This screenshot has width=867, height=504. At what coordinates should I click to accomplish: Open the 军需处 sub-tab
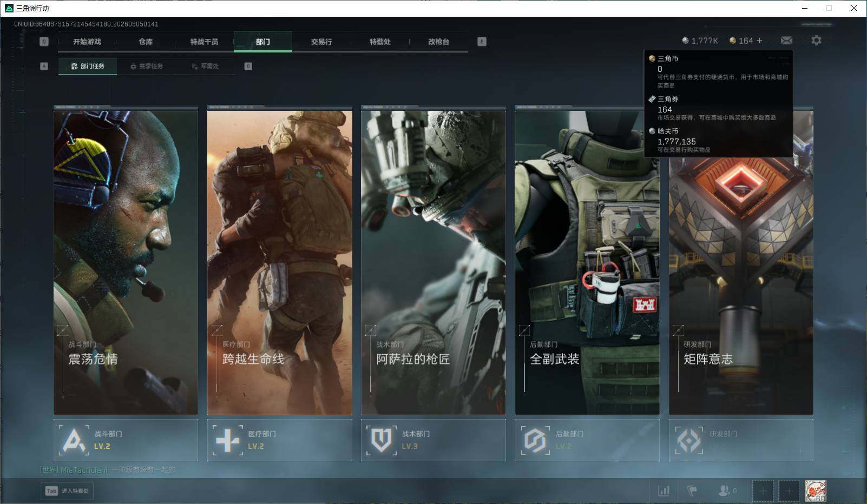tap(205, 66)
